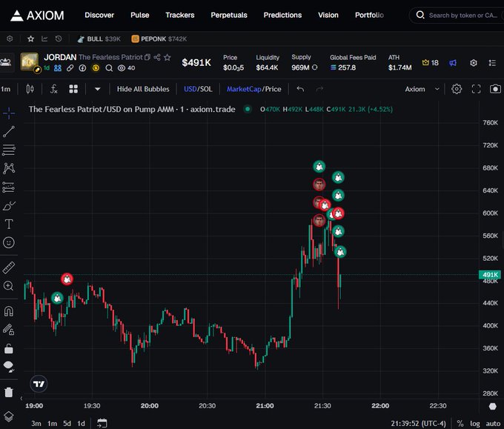Select the XABCD pattern tool
504x429 pixels.
pyautogui.click(x=9, y=168)
